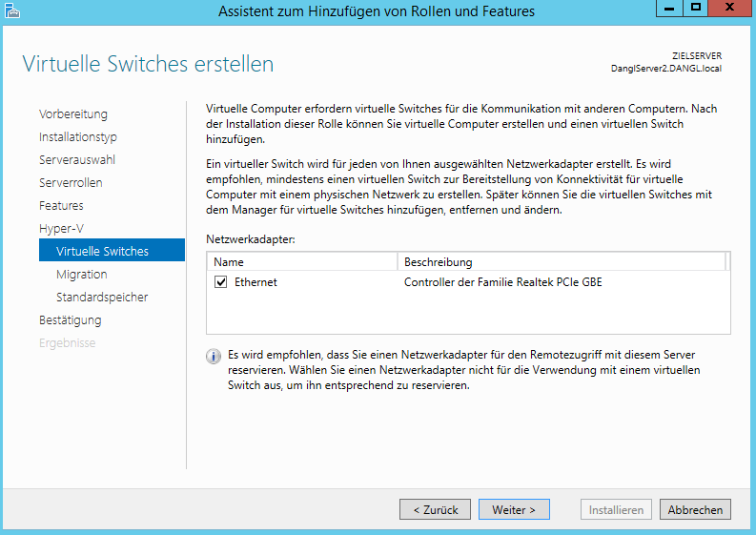Screen dimensions: 756x535
Task: Select the Serverauswahl step
Action: [77, 159]
